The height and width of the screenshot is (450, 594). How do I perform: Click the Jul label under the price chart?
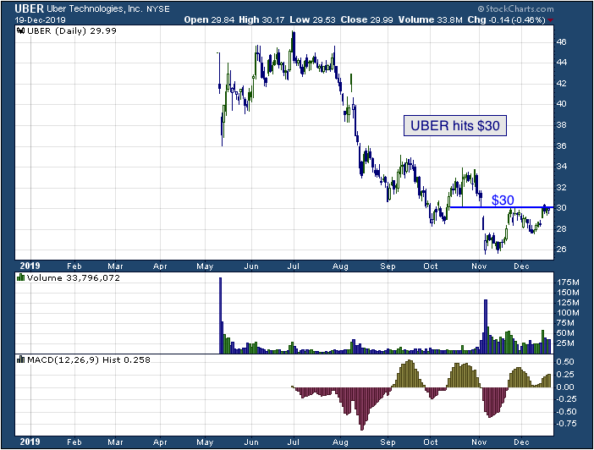[x=294, y=266]
